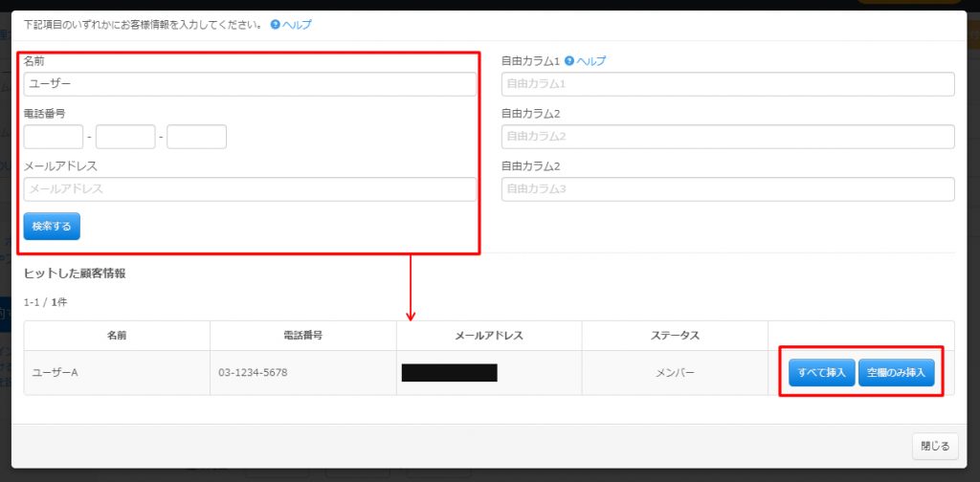Viewport: 980px width, 482px height.
Task: Open the ヘルプ link after the top instruction
Action: coord(297,24)
